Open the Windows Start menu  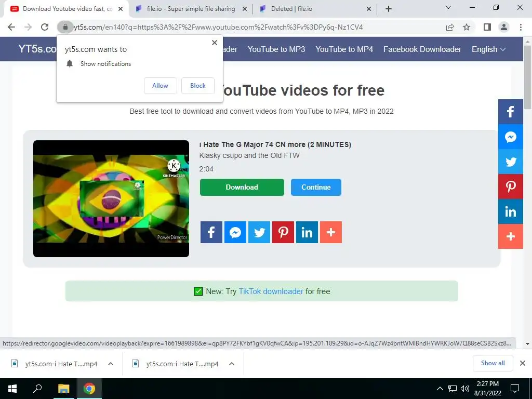coord(12,389)
